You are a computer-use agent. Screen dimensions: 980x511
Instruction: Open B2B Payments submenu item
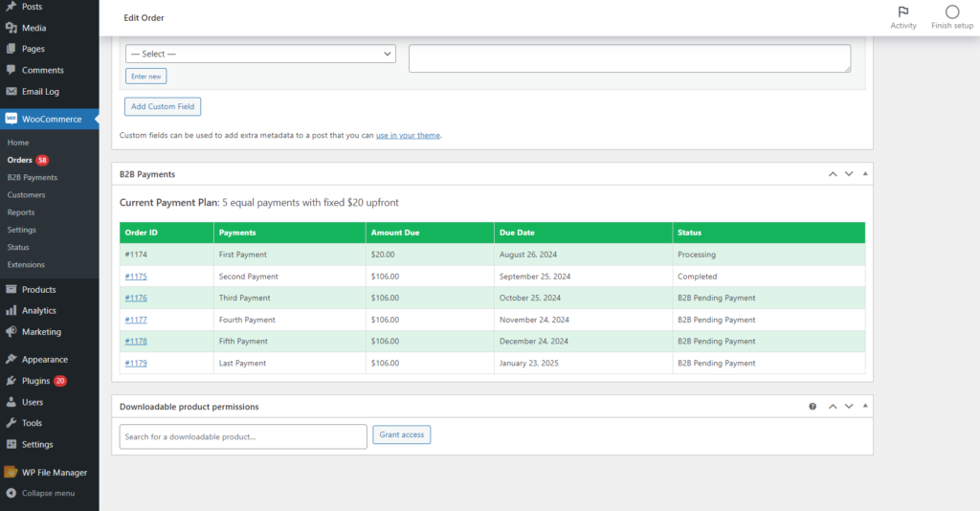pos(33,177)
